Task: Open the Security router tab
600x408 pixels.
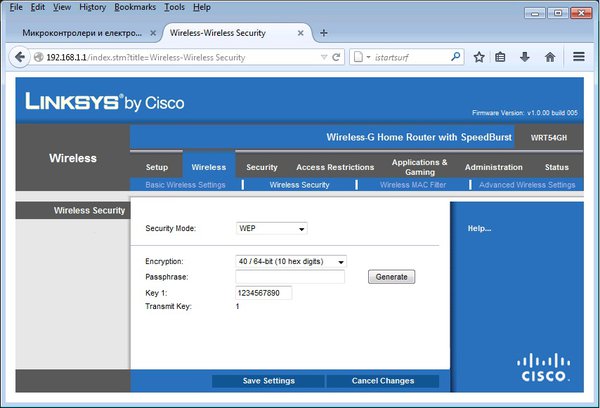Action: [262, 167]
